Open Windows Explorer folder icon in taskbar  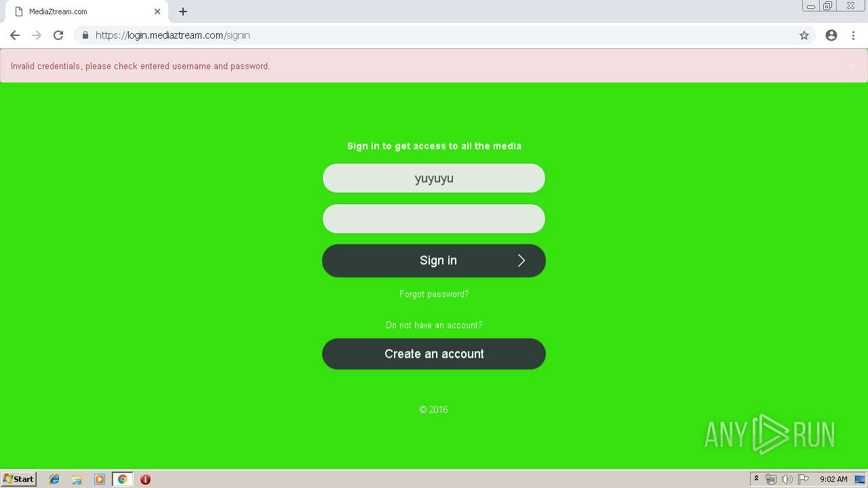(x=77, y=479)
